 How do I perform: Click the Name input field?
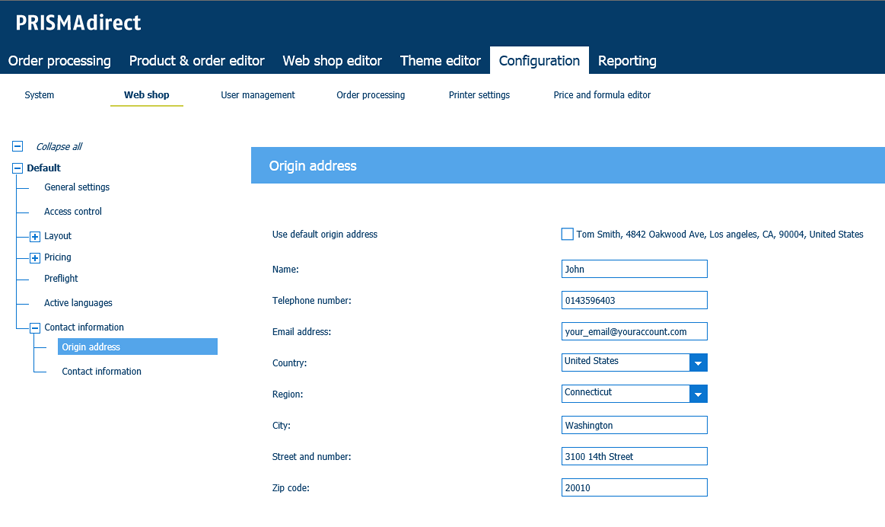tap(634, 269)
